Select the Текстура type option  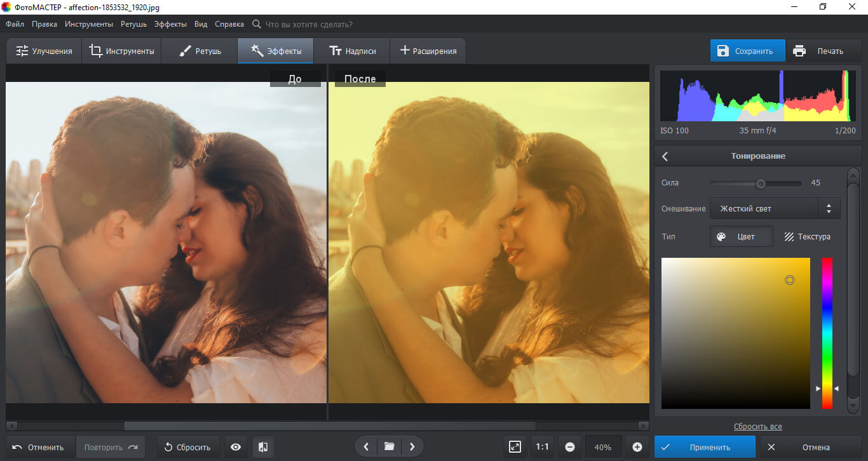807,236
